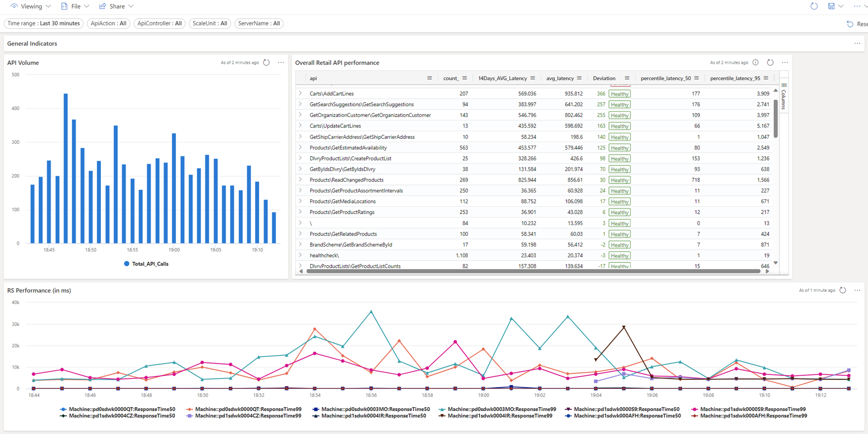Open percentile_latency_50 column menu icon
Image resolution: width=868 pixels, height=434 pixels.
pyautogui.click(x=696, y=78)
